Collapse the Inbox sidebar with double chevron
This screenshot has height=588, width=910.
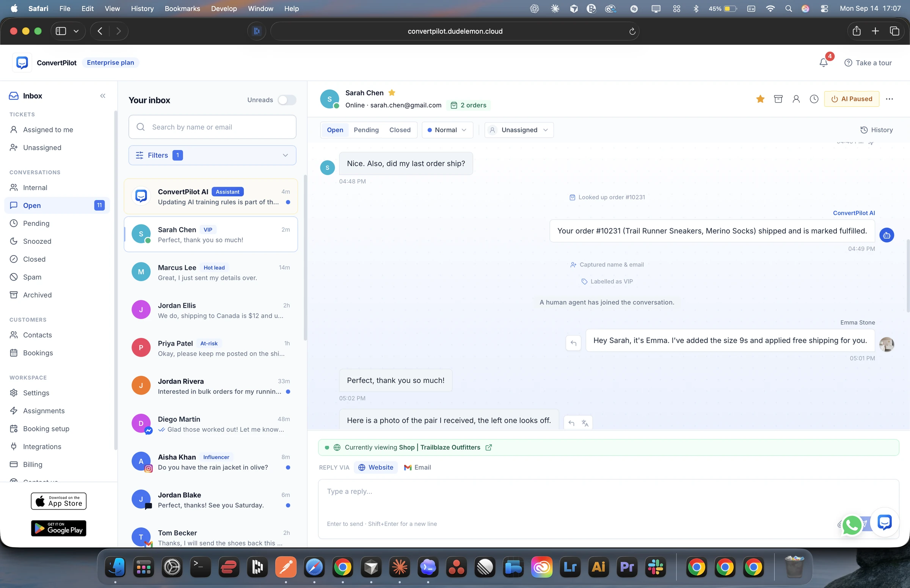point(103,96)
